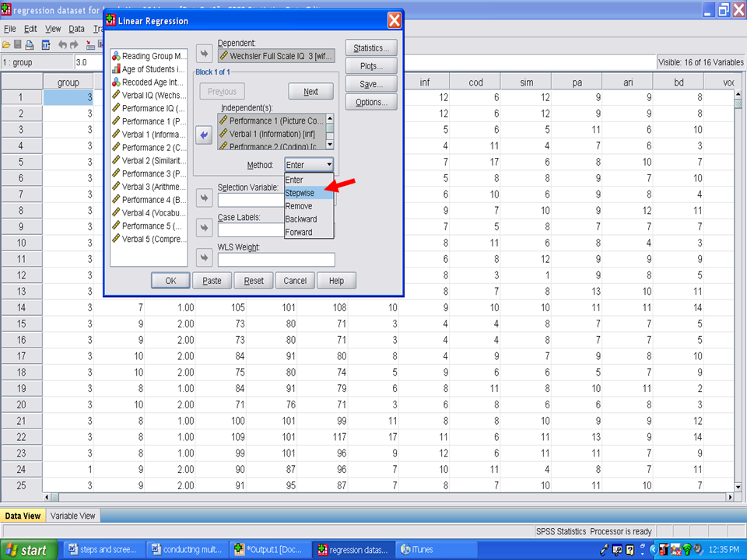Click the Next block button

[310, 92]
